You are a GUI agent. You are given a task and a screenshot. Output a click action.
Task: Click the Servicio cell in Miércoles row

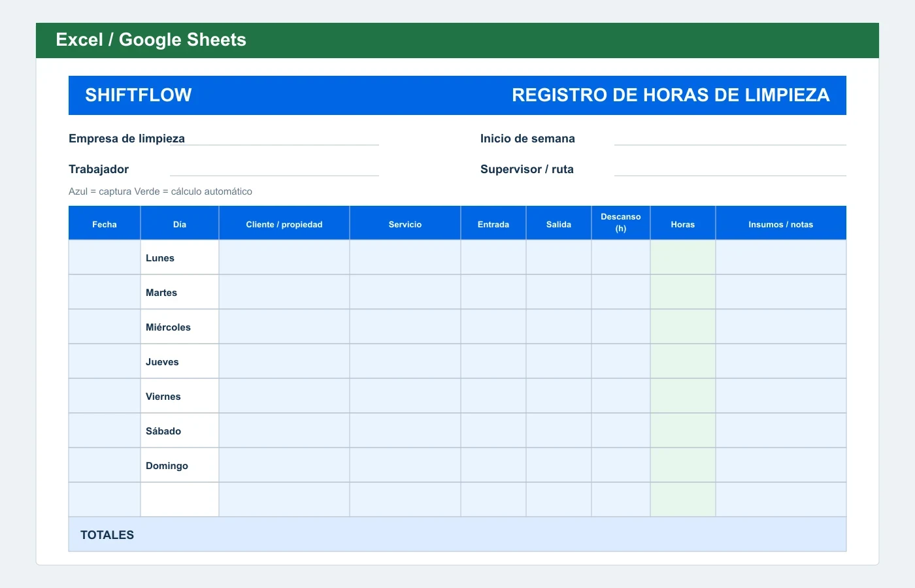click(x=405, y=327)
